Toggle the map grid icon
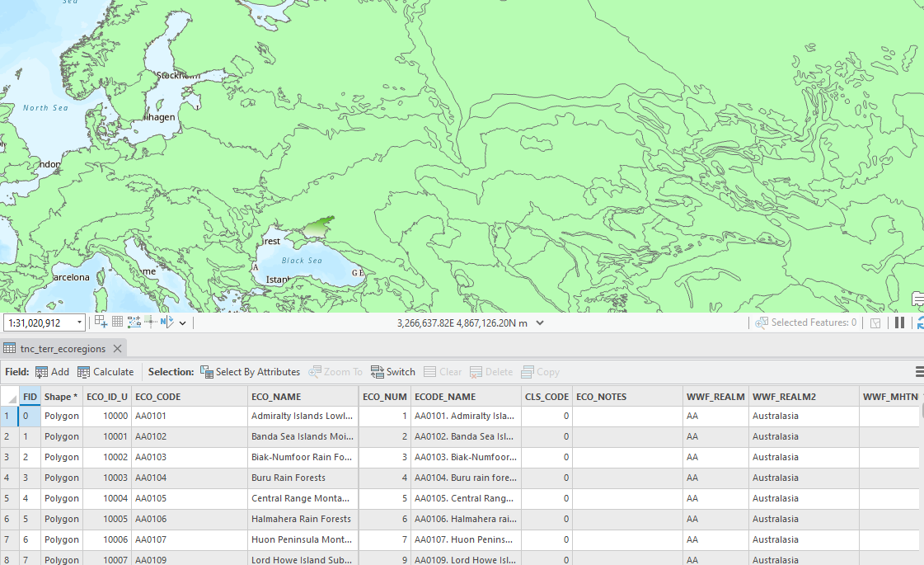Image resolution: width=924 pixels, height=565 pixels. click(x=117, y=322)
